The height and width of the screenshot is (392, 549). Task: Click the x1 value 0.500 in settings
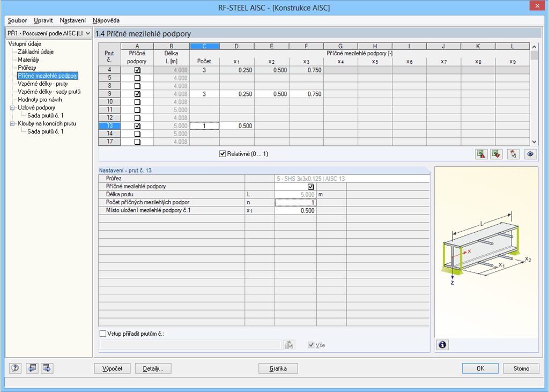(x=295, y=211)
